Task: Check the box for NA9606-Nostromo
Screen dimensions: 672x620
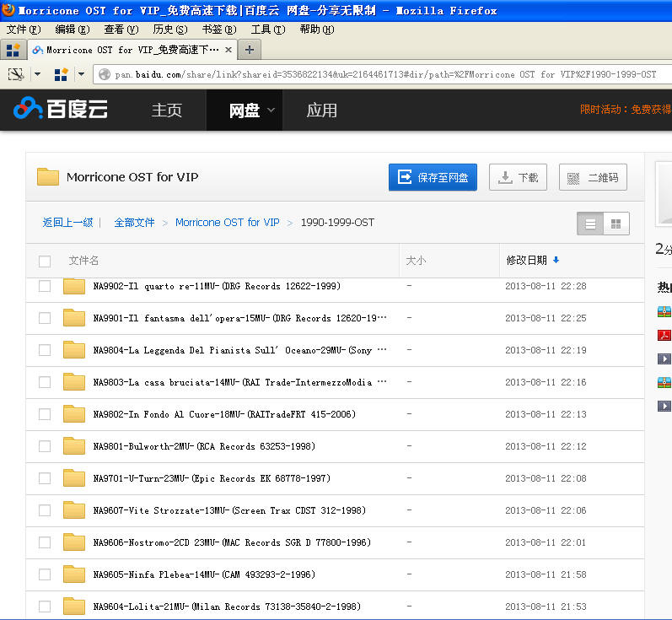Action: [45, 542]
